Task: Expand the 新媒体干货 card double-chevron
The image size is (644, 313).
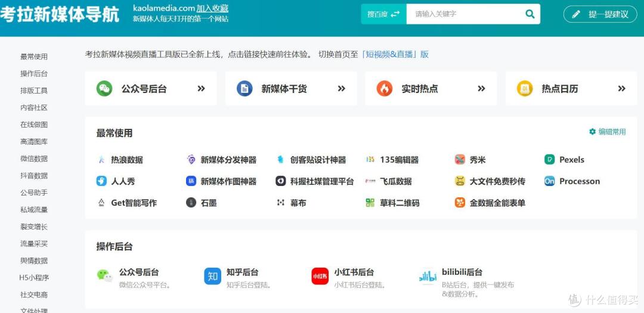Action: coord(341,88)
